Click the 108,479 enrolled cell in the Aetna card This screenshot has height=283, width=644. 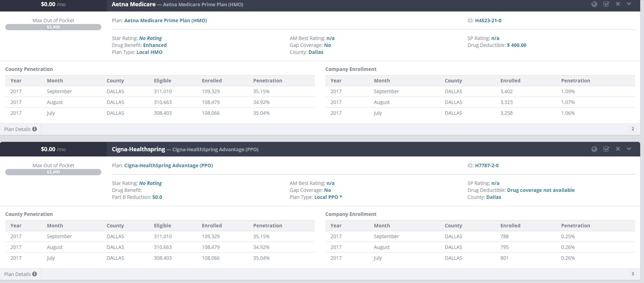(211, 102)
